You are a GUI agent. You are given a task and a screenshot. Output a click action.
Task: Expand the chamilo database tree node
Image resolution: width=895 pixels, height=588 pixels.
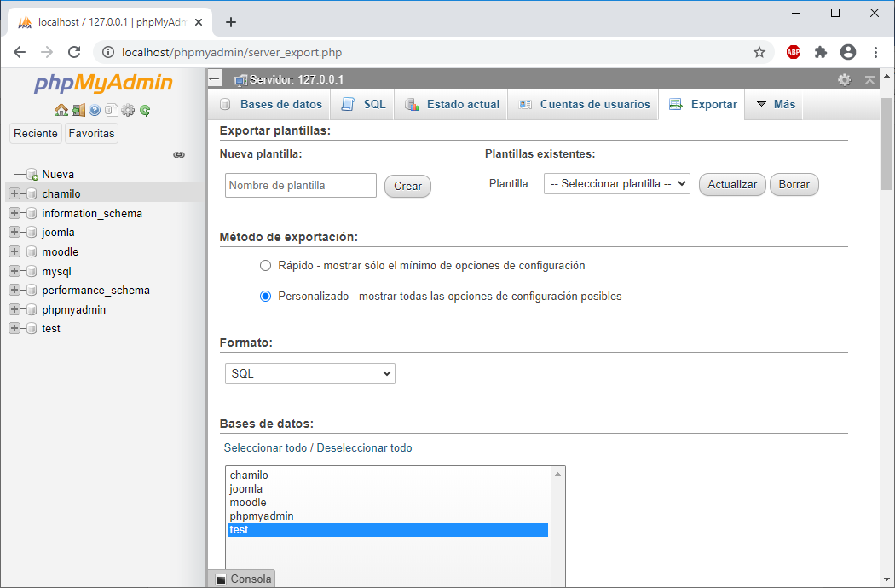point(14,193)
